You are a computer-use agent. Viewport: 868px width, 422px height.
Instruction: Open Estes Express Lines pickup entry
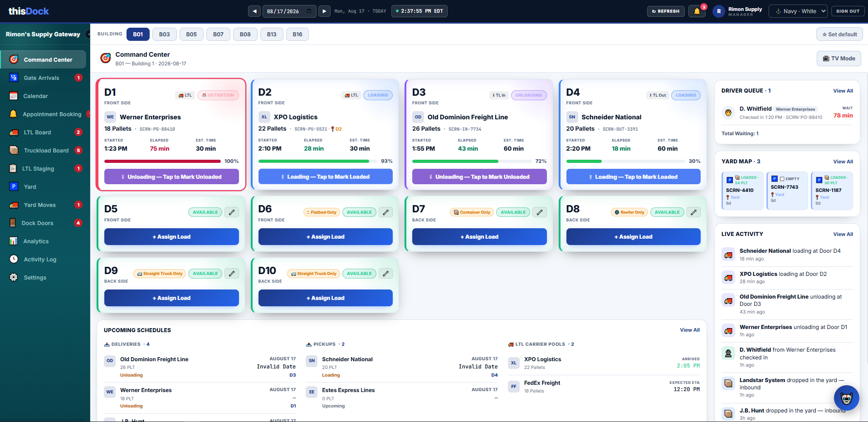[x=402, y=397]
